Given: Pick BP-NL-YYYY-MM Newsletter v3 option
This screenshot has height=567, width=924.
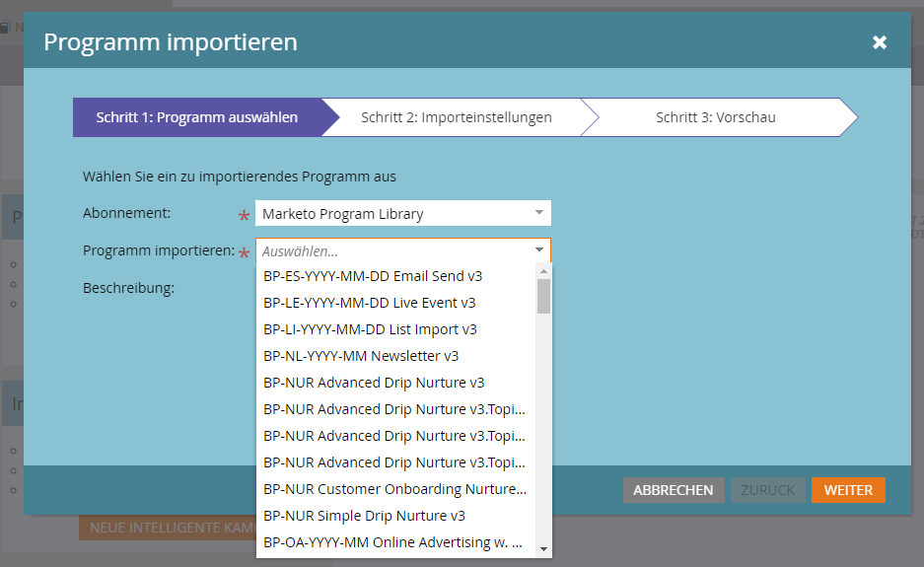Looking at the screenshot, I should click(361, 356).
